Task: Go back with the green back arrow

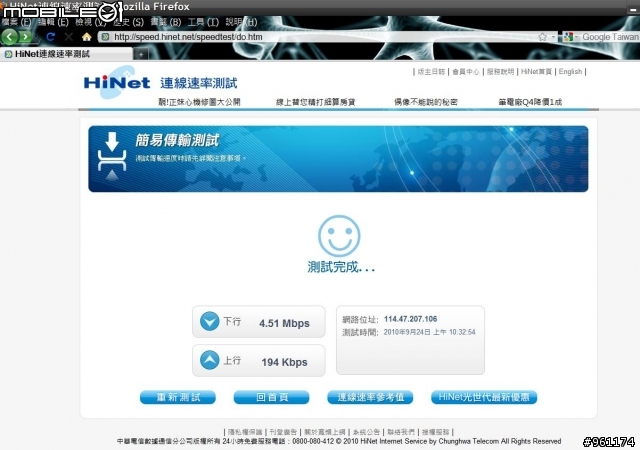Action: point(9,37)
